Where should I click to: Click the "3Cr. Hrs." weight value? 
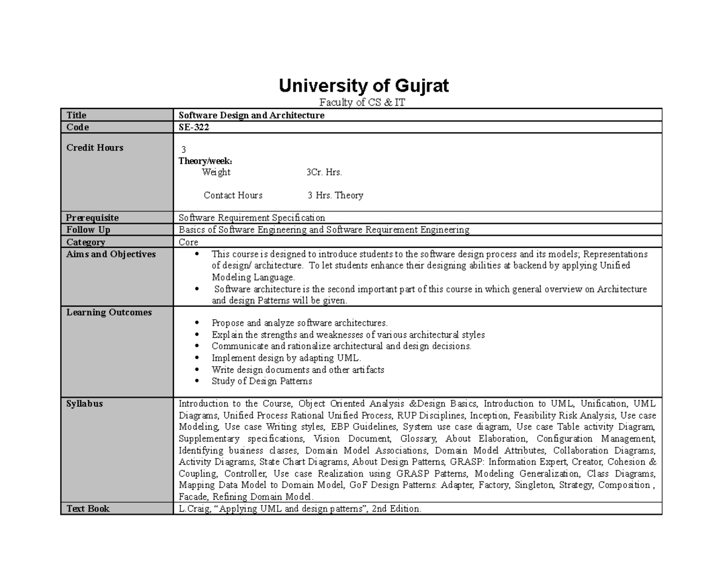coord(324,172)
